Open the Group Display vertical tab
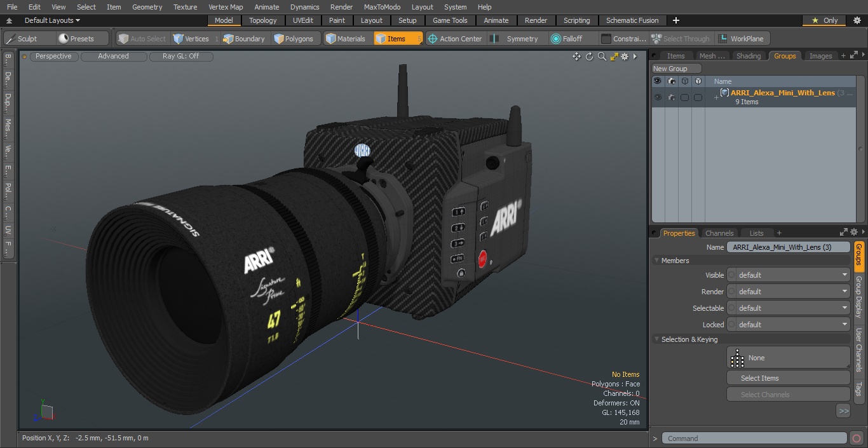Viewport: 868px width, 448px height. click(x=858, y=297)
